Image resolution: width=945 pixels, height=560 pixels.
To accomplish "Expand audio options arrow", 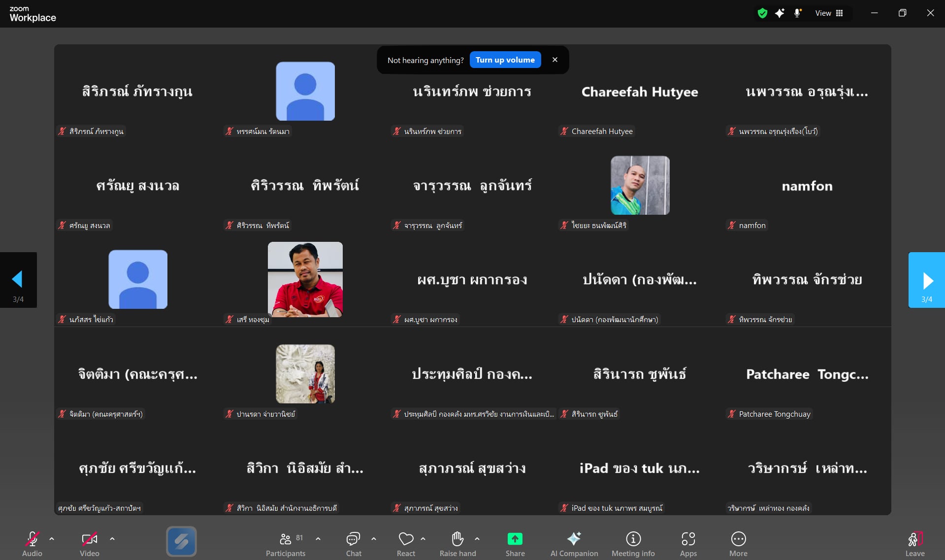I will (52, 539).
